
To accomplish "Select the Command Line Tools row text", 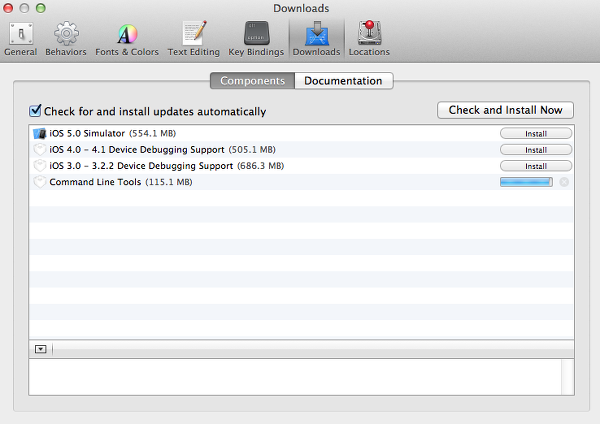I will coord(121,182).
